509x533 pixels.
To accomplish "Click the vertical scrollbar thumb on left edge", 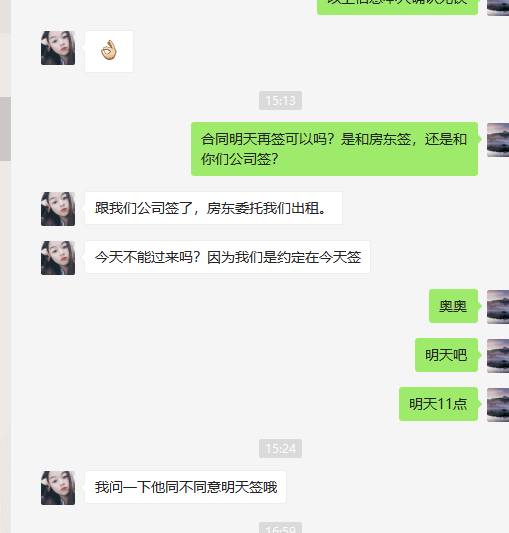I will point(5,129).
